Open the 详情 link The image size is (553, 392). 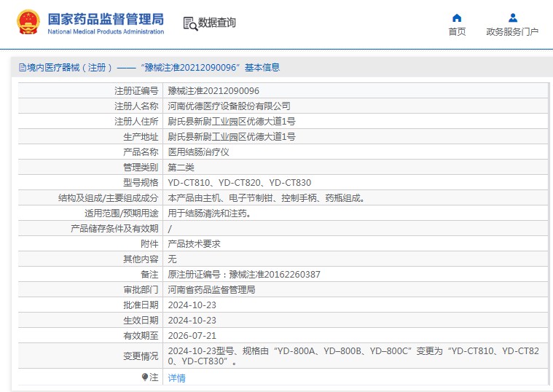[176, 378]
